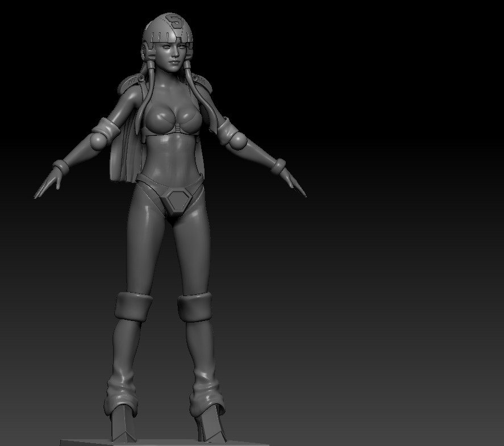Click the elbow ball joint on the viewer's right
This screenshot has width=504, height=446.
click(239, 141)
